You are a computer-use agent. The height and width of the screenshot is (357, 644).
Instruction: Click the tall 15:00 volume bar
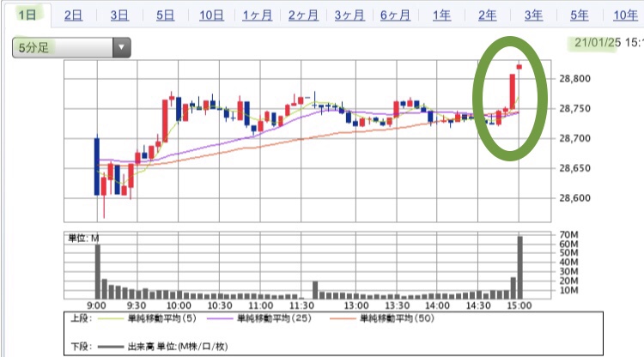(520, 268)
